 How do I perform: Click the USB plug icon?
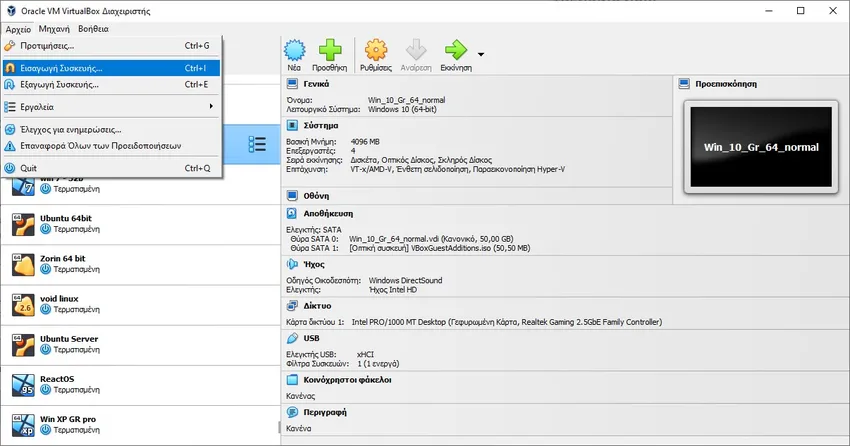(x=292, y=338)
